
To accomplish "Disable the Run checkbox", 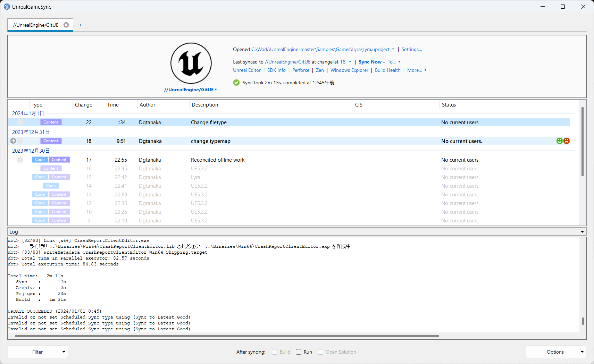I will (x=299, y=352).
